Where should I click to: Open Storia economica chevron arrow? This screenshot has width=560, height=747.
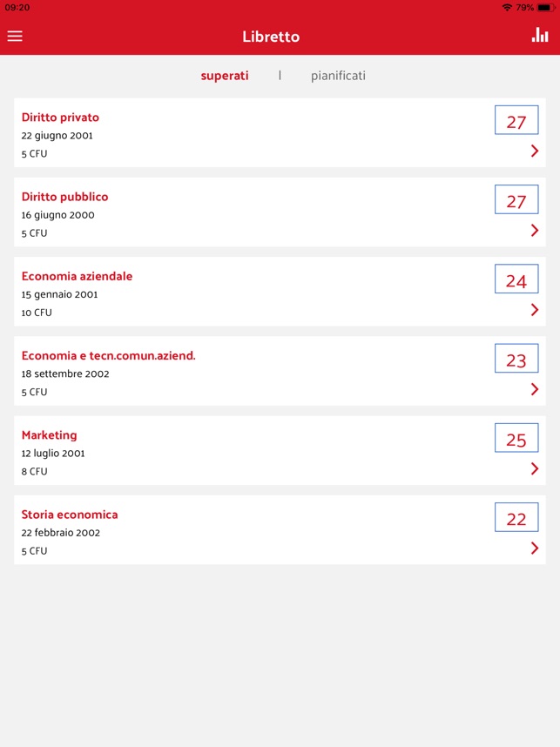click(535, 548)
